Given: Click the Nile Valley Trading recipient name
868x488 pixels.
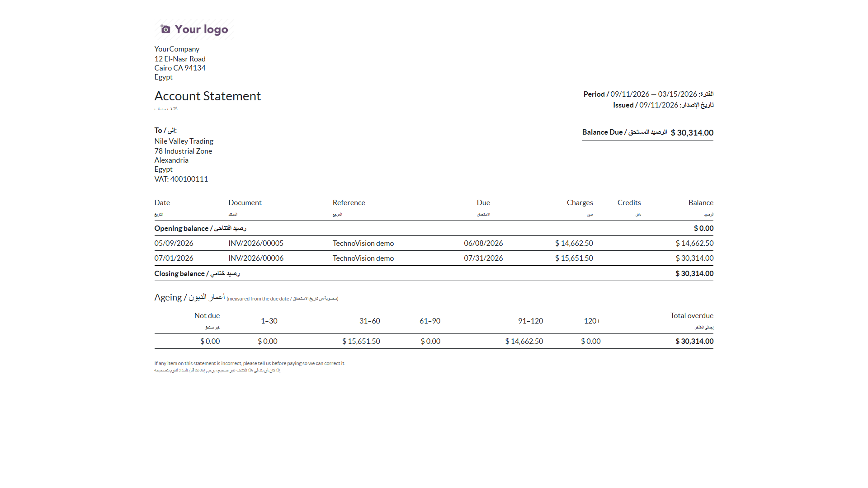Looking at the screenshot, I should (184, 141).
